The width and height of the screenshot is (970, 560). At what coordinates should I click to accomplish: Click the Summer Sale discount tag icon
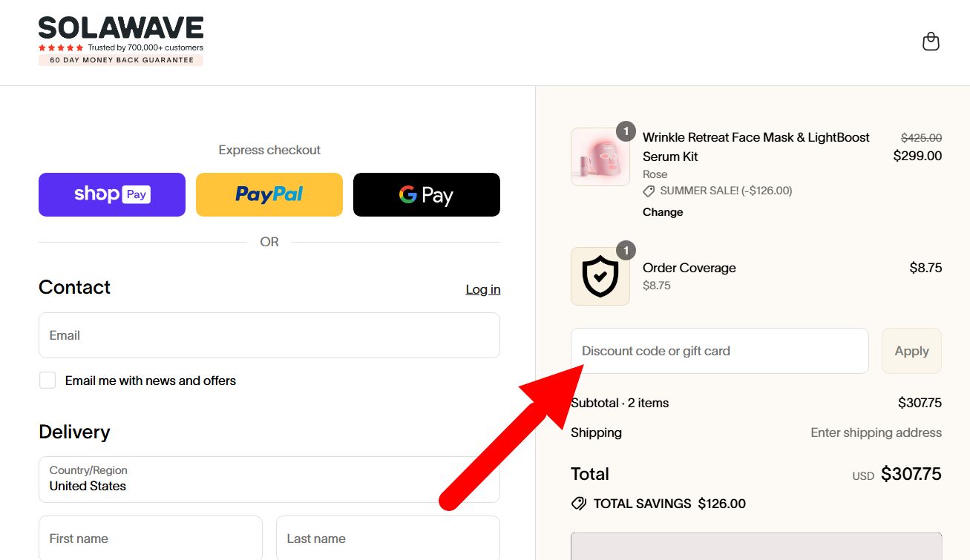[x=649, y=191]
